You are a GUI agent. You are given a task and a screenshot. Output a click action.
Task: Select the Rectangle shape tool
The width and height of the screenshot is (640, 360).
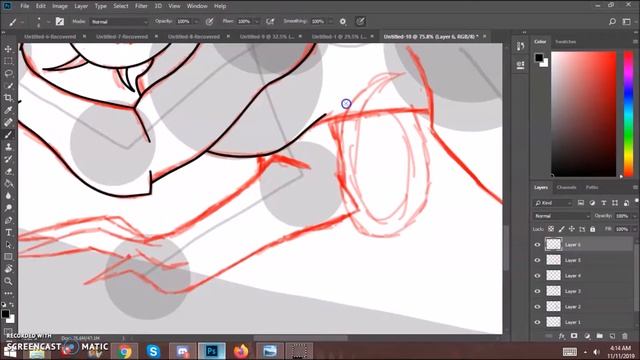click(8, 257)
